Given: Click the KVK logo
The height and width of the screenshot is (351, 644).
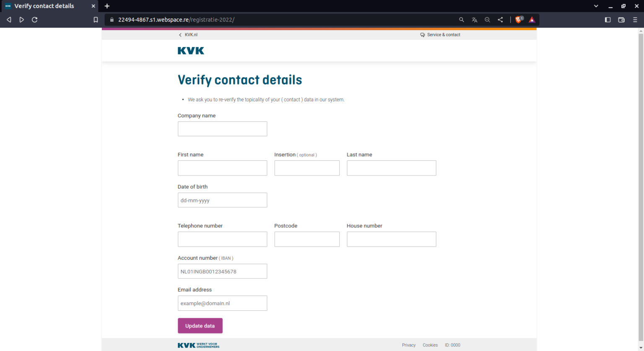Looking at the screenshot, I should pos(191,50).
